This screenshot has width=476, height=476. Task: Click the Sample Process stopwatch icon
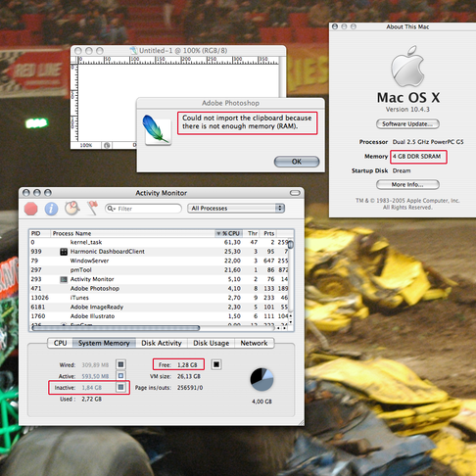pyautogui.click(x=72, y=208)
